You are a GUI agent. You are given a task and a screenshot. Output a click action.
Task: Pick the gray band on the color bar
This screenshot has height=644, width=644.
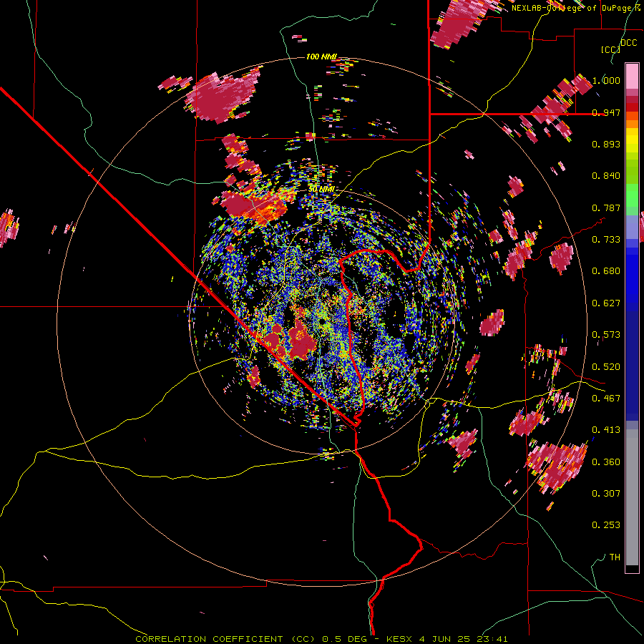[x=632, y=497]
